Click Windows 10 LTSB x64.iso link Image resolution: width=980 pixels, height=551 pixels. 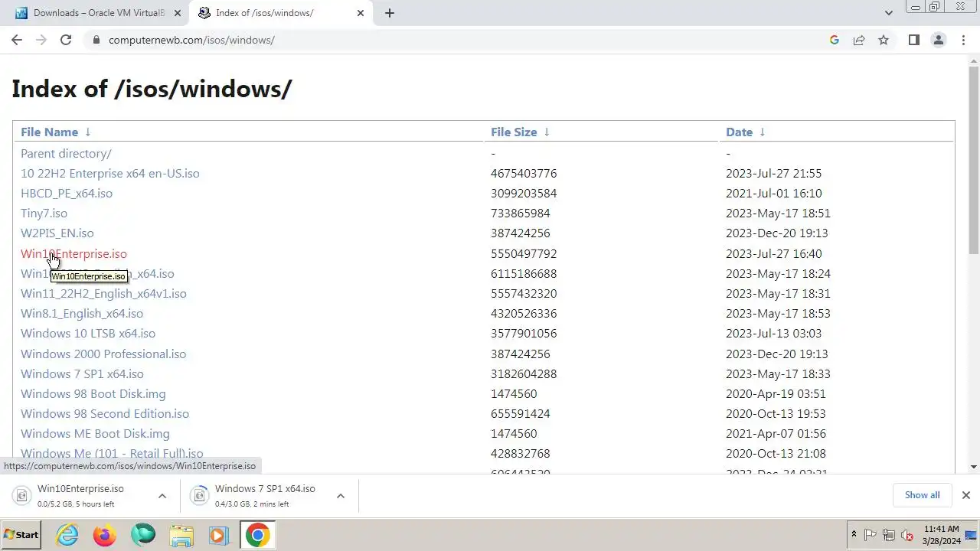coord(88,333)
